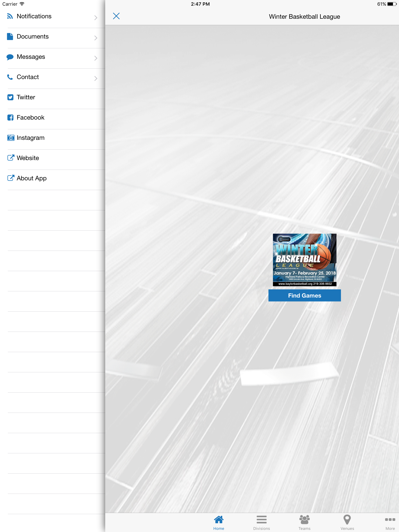The height and width of the screenshot is (532, 399).
Task: Click the About App external link icon
Action: [11, 178]
